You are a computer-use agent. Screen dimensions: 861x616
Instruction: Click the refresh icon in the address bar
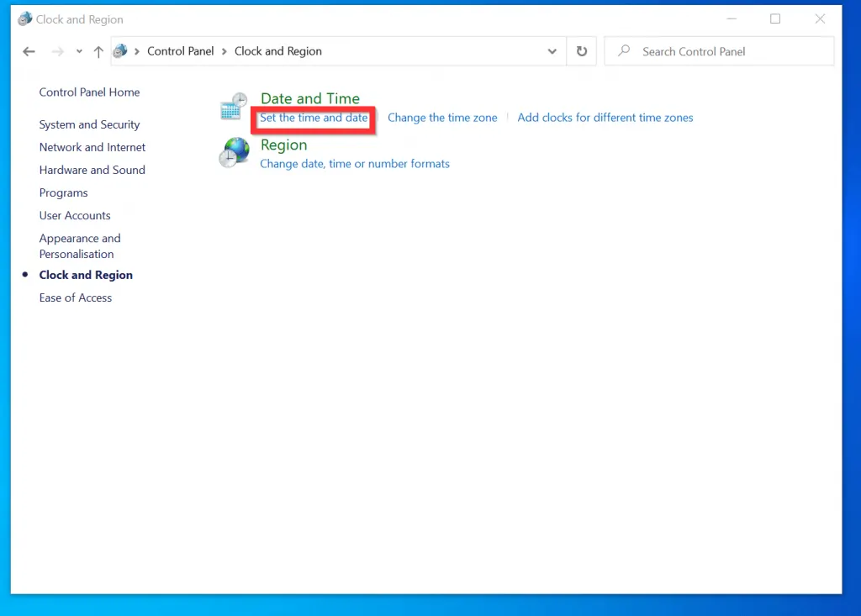click(582, 51)
